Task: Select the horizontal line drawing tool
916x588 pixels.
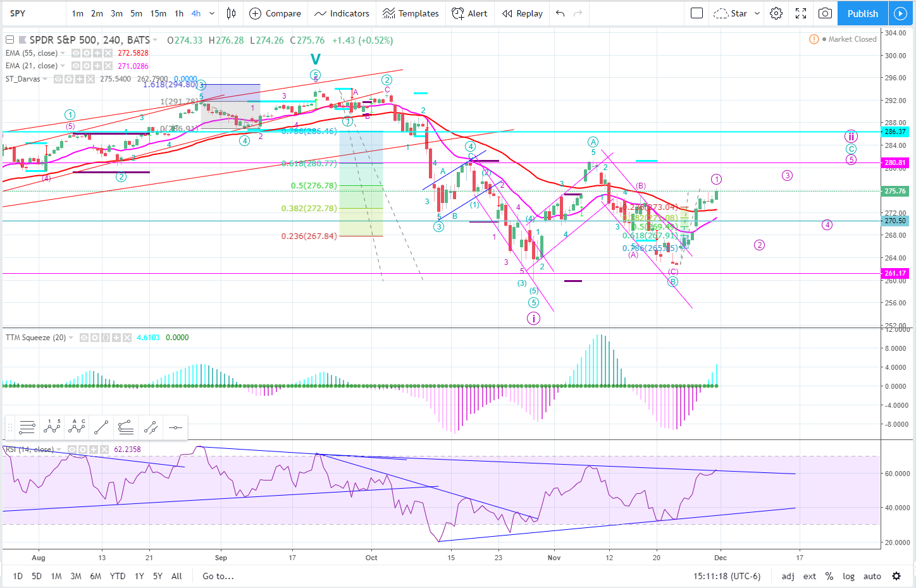Action: point(175,427)
